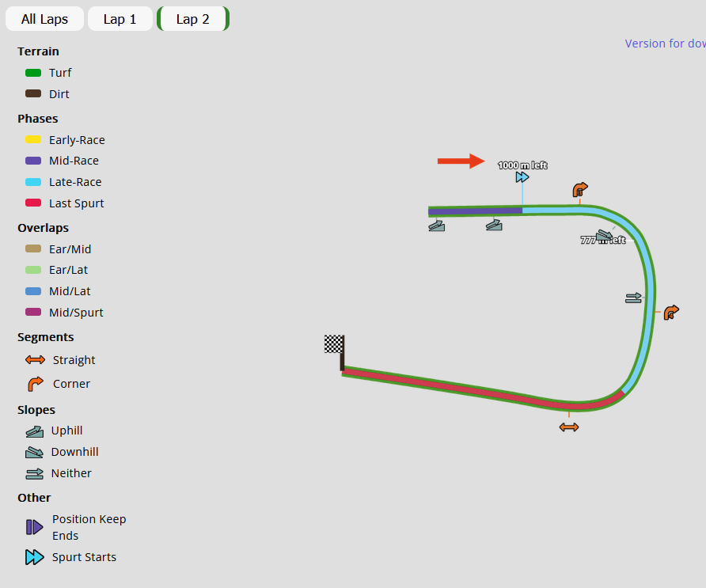Image resolution: width=706 pixels, height=588 pixels.
Task: Click the corner 4 marker icon beside the track
Action: tap(671, 312)
